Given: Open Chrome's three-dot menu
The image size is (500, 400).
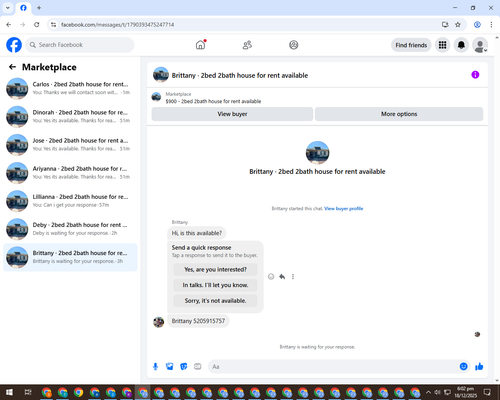Looking at the screenshot, I should click(x=491, y=25).
